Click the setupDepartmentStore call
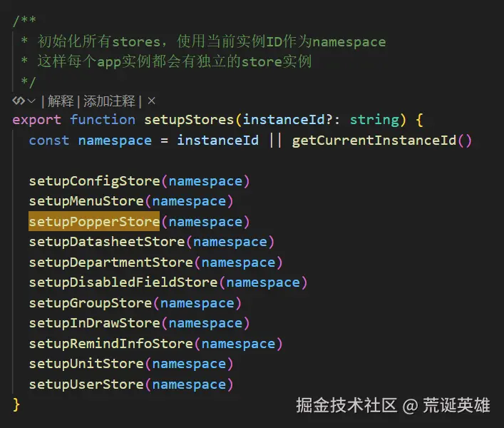504x428 pixels. [110, 263]
